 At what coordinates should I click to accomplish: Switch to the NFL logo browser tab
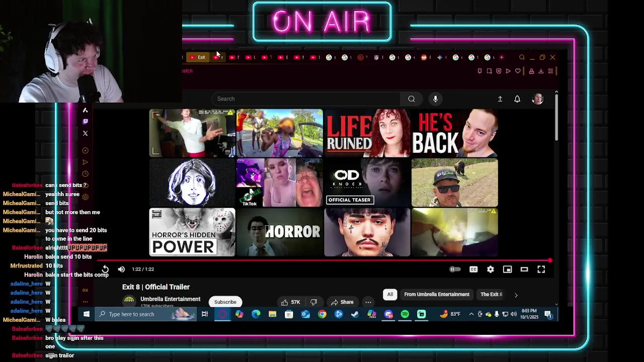click(376, 57)
